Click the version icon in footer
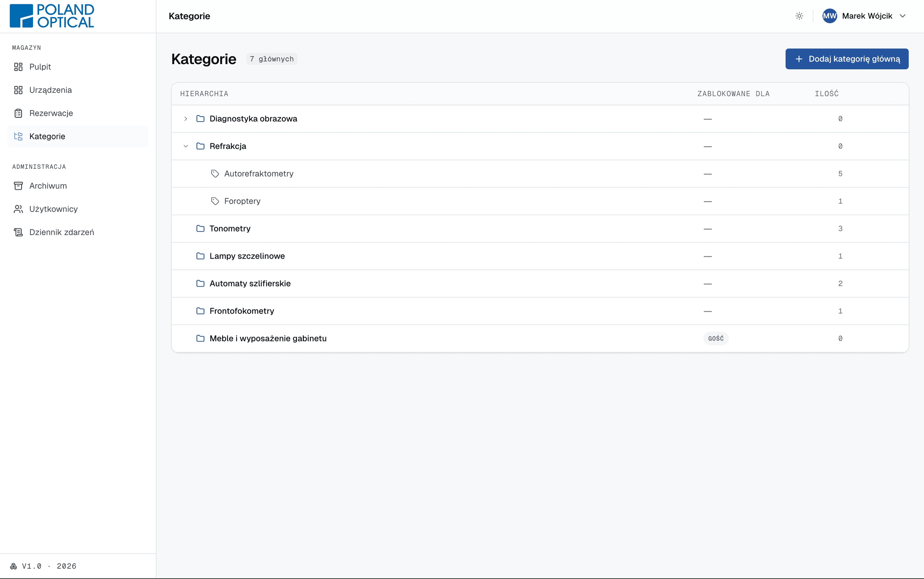 pyautogui.click(x=13, y=566)
